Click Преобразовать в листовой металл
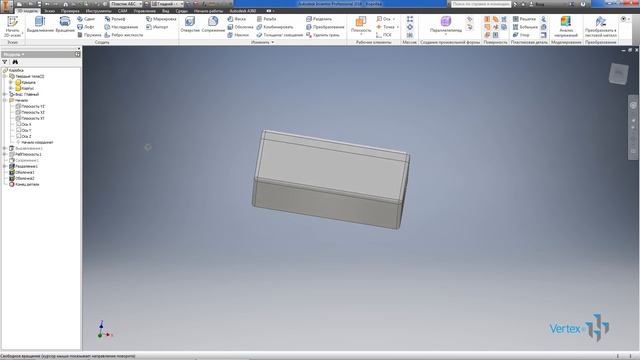Image resolution: width=640 pixels, height=360 pixels. (x=600, y=27)
